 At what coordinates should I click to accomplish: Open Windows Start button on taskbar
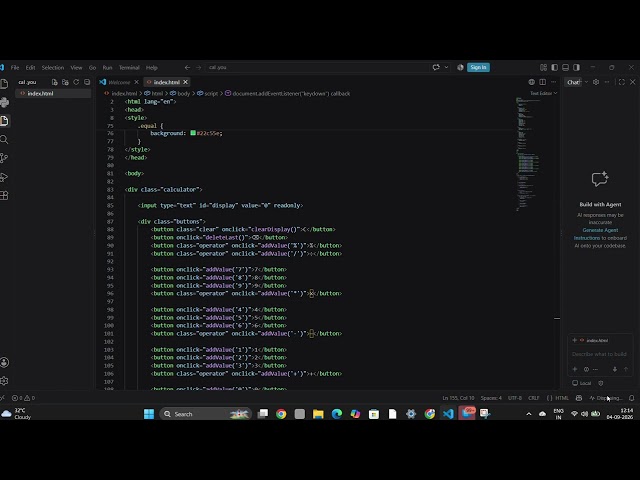coord(149,414)
